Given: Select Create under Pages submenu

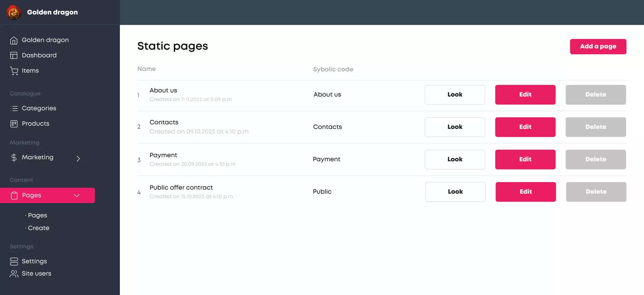Looking at the screenshot, I should (x=38, y=228).
